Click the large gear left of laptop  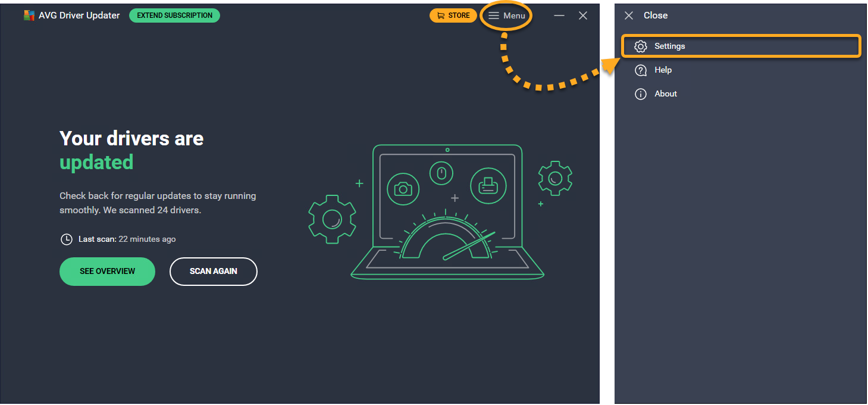[332, 219]
